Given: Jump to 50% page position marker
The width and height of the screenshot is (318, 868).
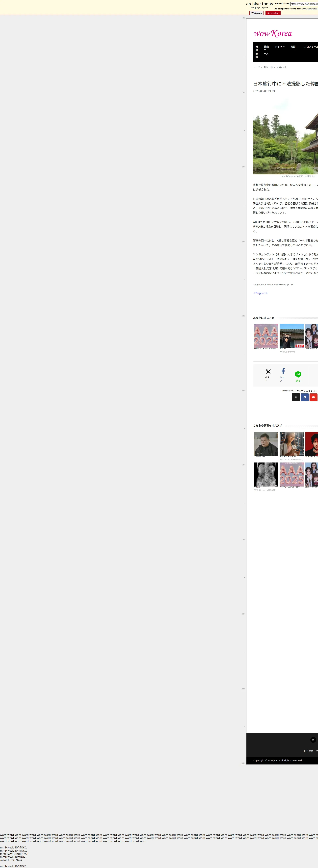Looking at the screenshot, I should [x=243, y=391].
